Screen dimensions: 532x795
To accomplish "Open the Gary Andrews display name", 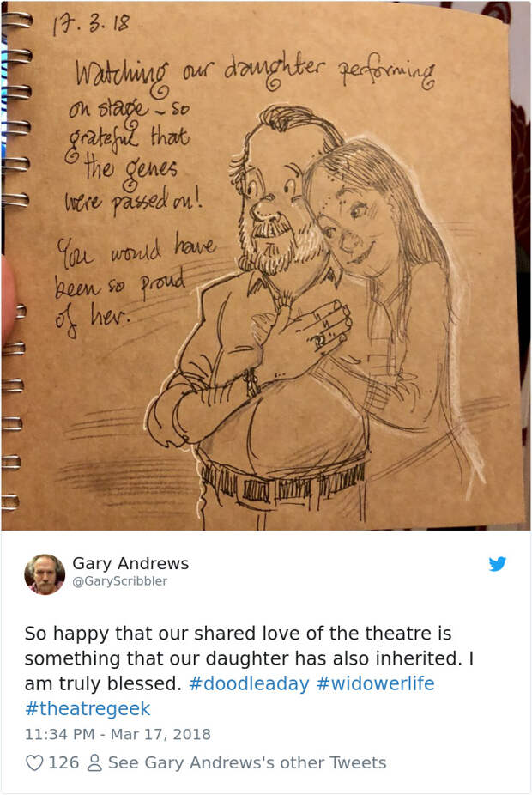I will tap(130, 563).
